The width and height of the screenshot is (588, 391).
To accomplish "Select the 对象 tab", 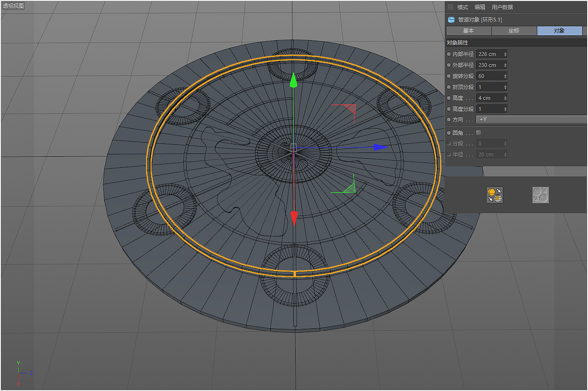I will tap(559, 31).
